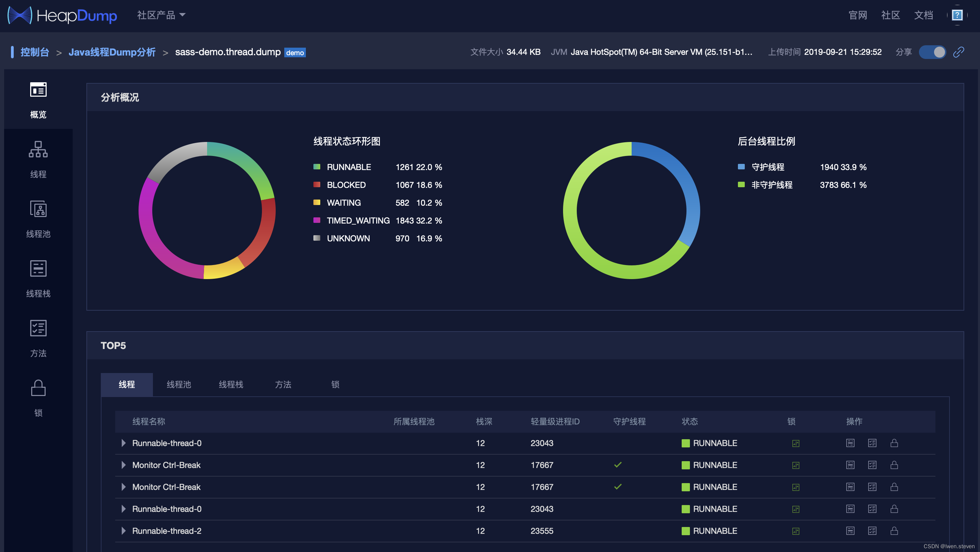Viewport: 980px width, 552px height.
Task: Click the upload time 2019-09-21 15:29:52
Action: [842, 52]
